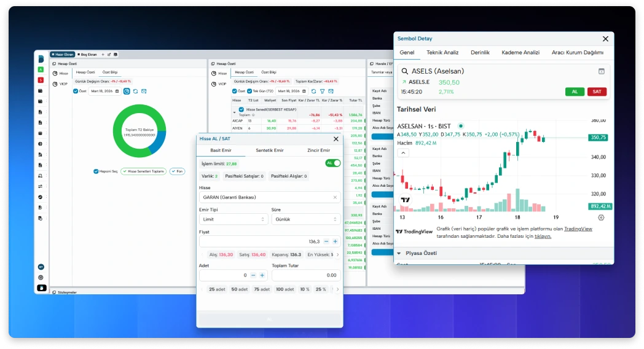Open the Emir Tipi Limit dropdown
The image size is (644, 349).
click(x=234, y=219)
